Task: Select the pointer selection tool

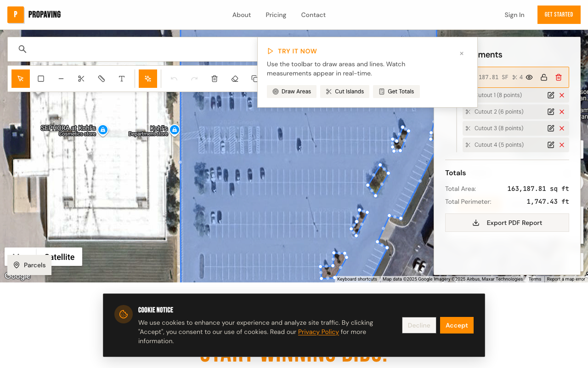Action: [21, 79]
